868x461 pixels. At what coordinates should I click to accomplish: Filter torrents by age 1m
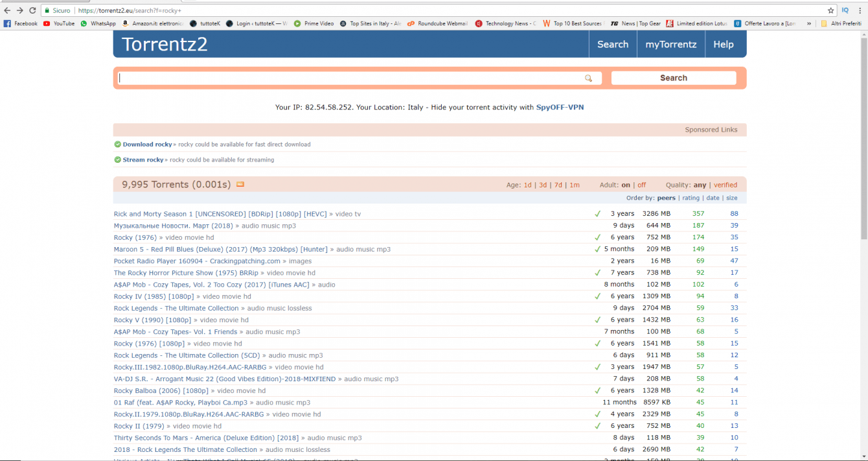575,185
